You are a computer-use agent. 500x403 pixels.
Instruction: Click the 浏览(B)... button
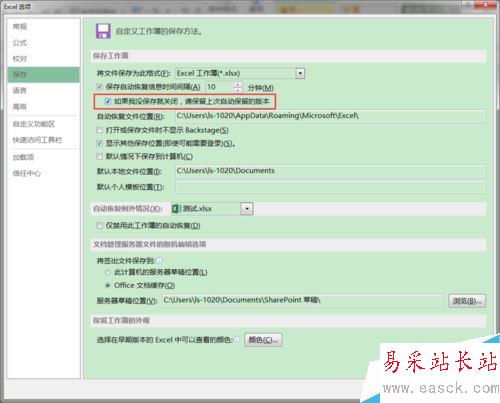[467, 301]
